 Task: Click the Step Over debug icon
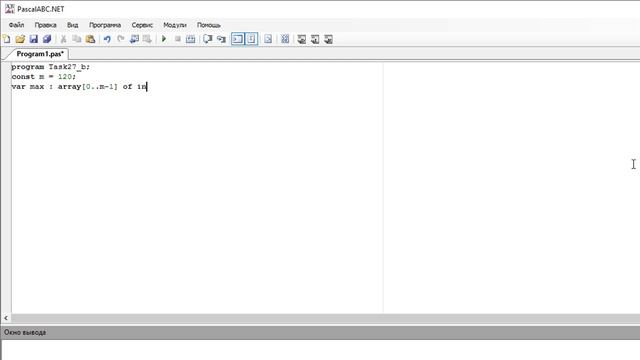pos(207,39)
